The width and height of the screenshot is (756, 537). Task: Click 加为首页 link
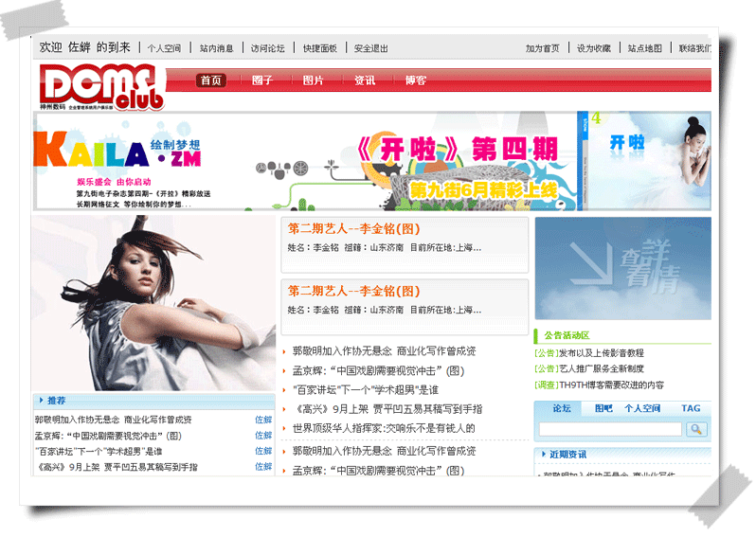click(x=543, y=48)
